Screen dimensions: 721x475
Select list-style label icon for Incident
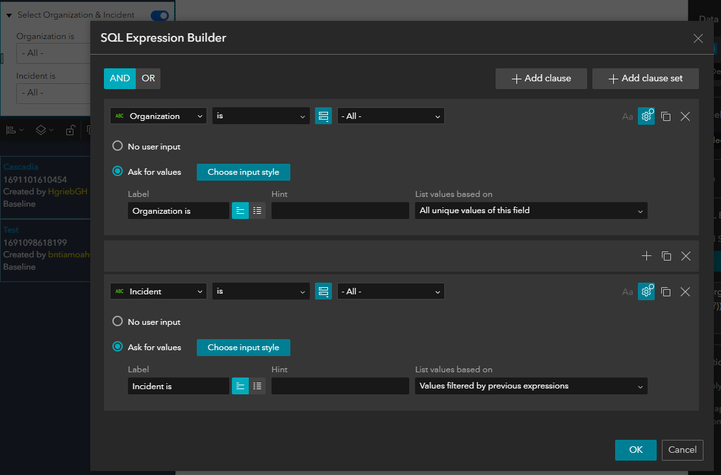pos(257,386)
